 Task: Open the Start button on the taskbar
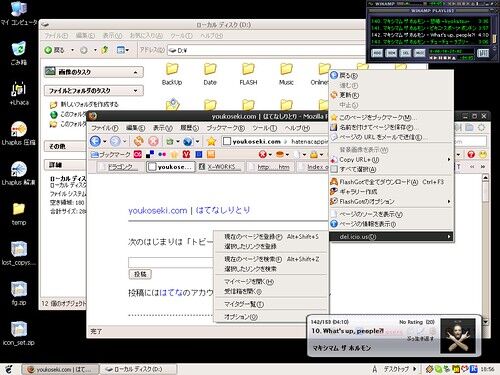pyautogui.click(x=9, y=369)
